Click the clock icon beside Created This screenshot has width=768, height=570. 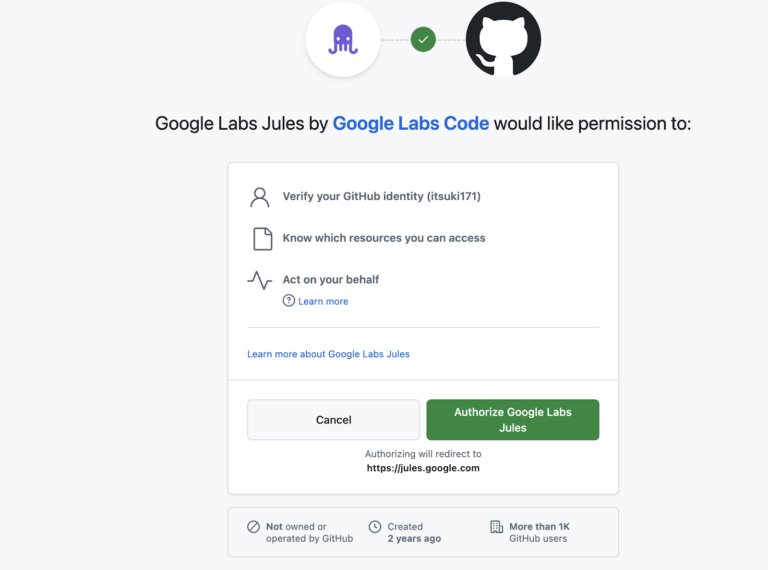(375, 527)
